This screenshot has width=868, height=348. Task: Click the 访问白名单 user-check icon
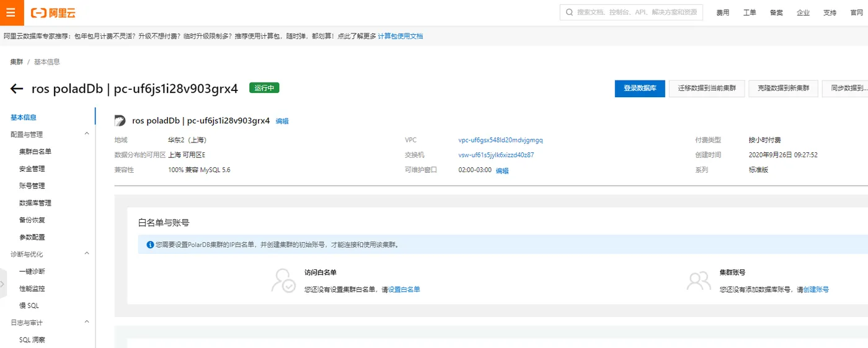(284, 281)
